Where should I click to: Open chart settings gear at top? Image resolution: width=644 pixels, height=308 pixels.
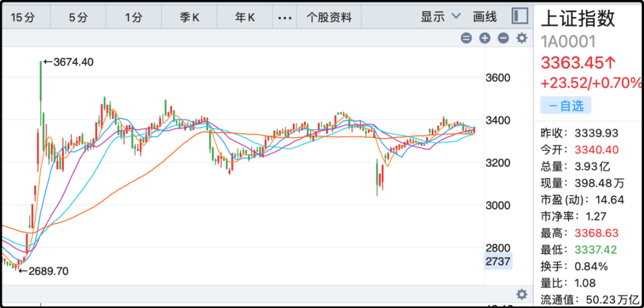(522, 38)
